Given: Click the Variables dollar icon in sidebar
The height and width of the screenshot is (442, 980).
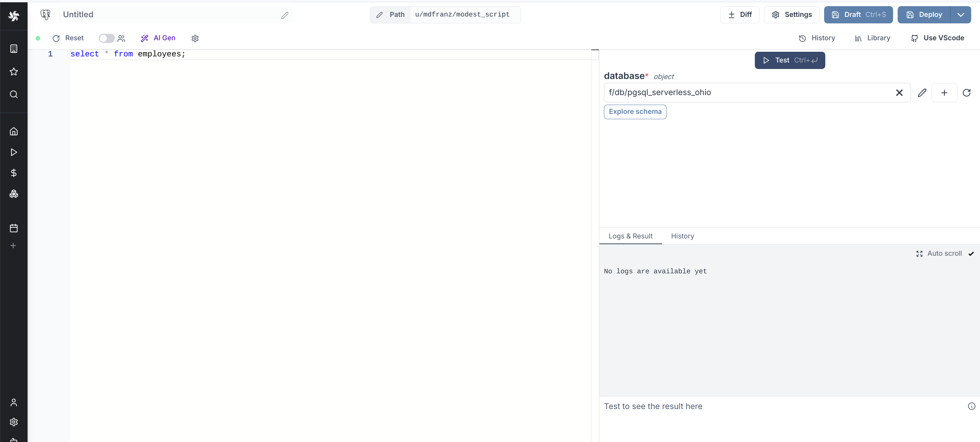Looking at the screenshot, I should (x=14, y=173).
